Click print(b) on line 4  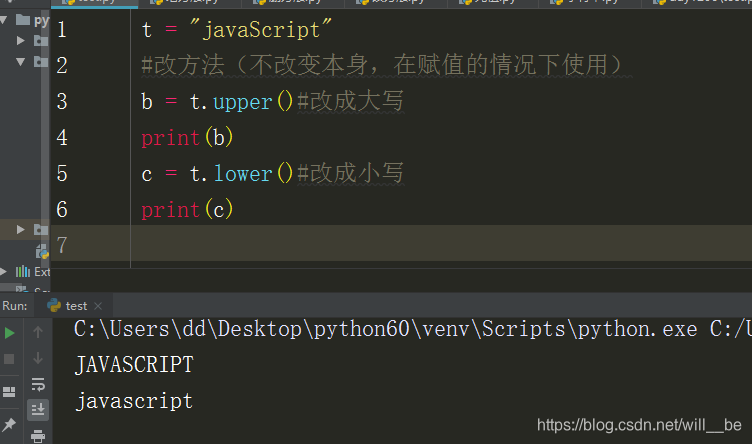[x=187, y=138]
